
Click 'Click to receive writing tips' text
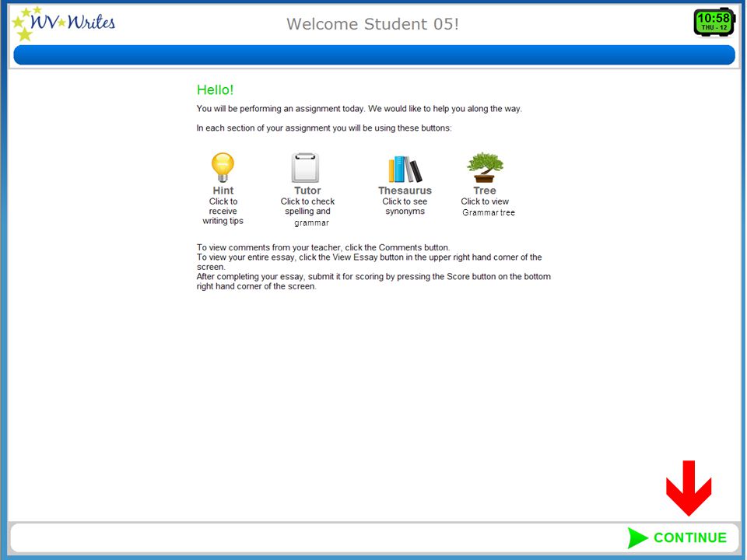[x=223, y=211]
